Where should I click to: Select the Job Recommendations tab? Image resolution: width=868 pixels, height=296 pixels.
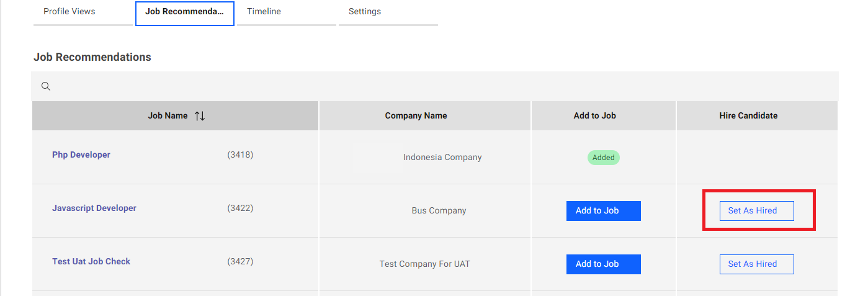[184, 12]
